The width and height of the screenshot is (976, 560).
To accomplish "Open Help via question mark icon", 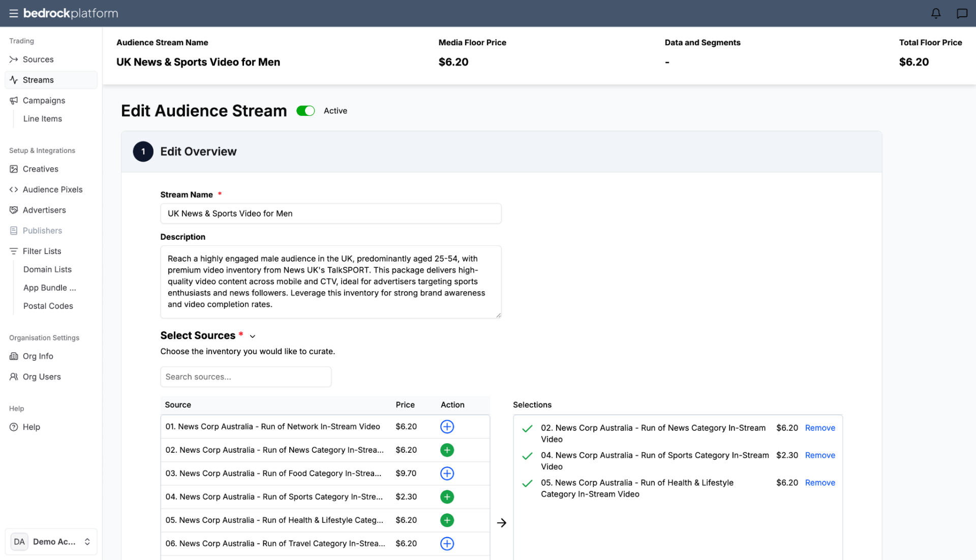I will pos(14,427).
